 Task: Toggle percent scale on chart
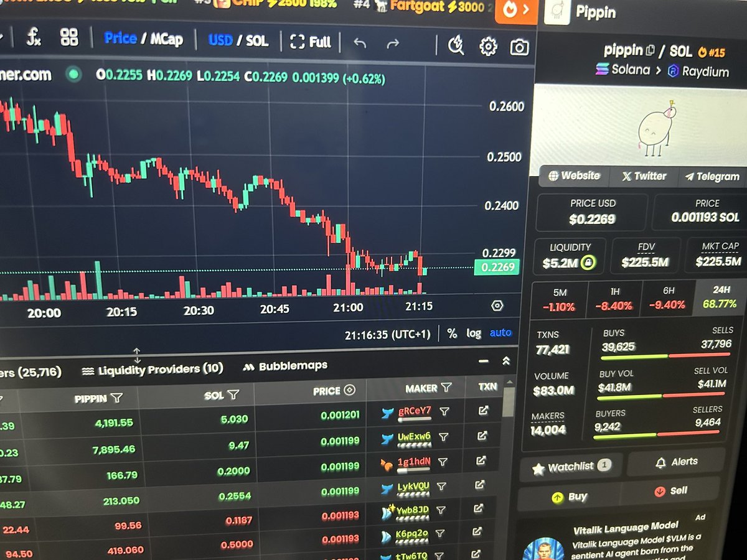pyautogui.click(x=452, y=334)
